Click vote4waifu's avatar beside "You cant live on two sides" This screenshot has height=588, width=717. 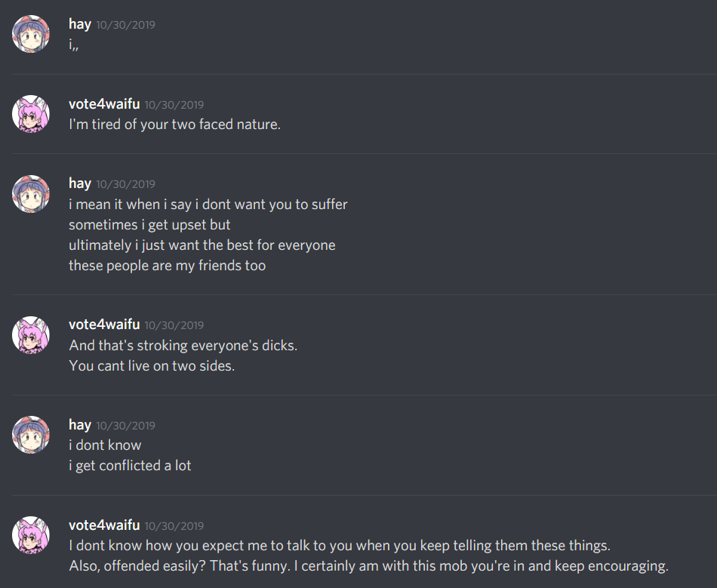point(31,334)
